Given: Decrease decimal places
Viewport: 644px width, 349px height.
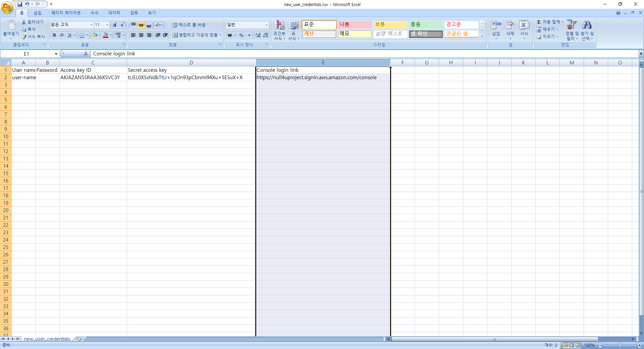Looking at the screenshot, I should pos(265,35).
